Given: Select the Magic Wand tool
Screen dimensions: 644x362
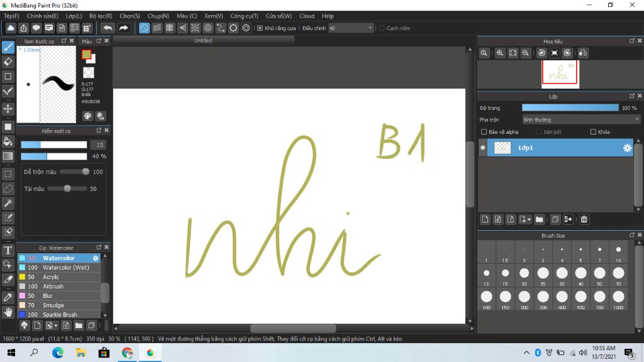Looking at the screenshot, I should point(8,203).
